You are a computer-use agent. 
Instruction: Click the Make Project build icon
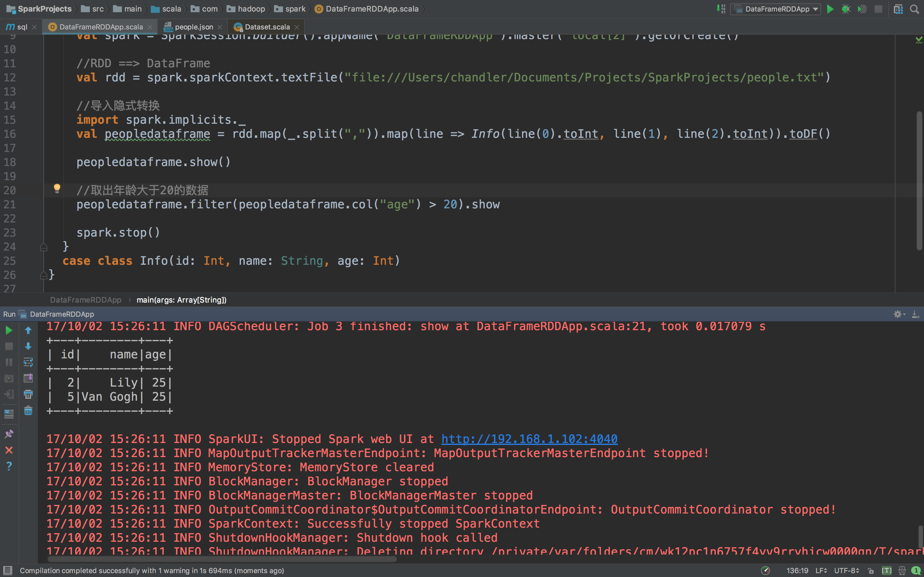(x=721, y=9)
